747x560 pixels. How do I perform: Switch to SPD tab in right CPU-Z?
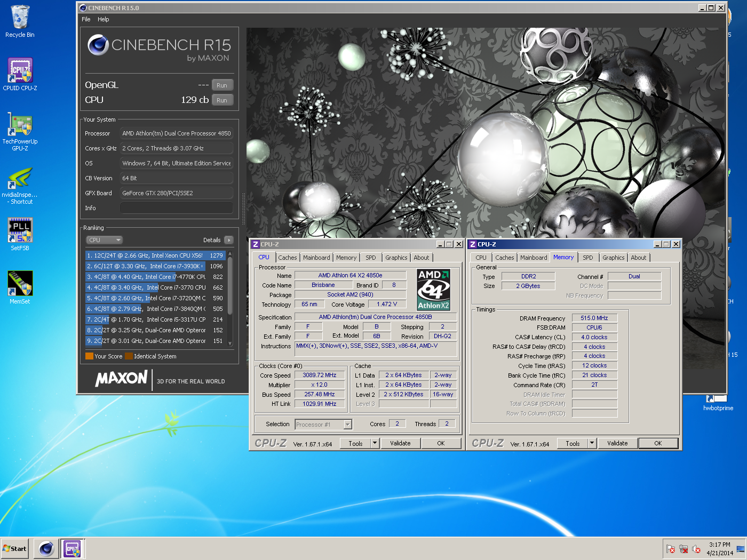click(588, 258)
